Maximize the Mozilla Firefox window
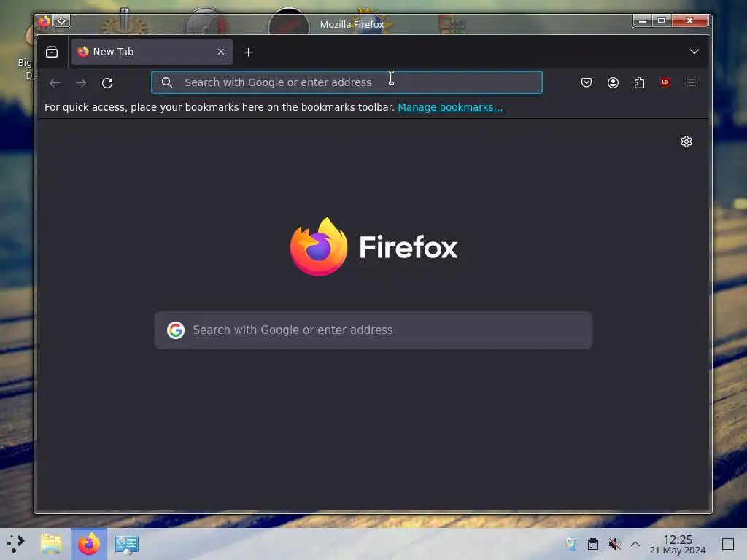The height and width of the screenshot is (560, 747). [x=662, y=20]
